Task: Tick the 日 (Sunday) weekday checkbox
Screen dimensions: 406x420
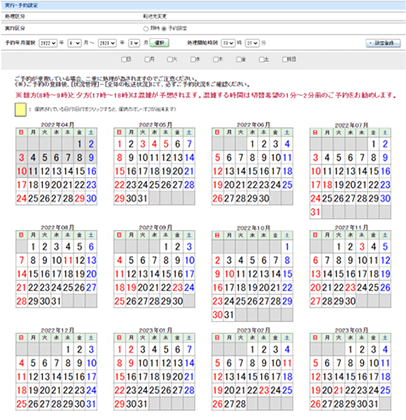Action: [x=124, y=59]
